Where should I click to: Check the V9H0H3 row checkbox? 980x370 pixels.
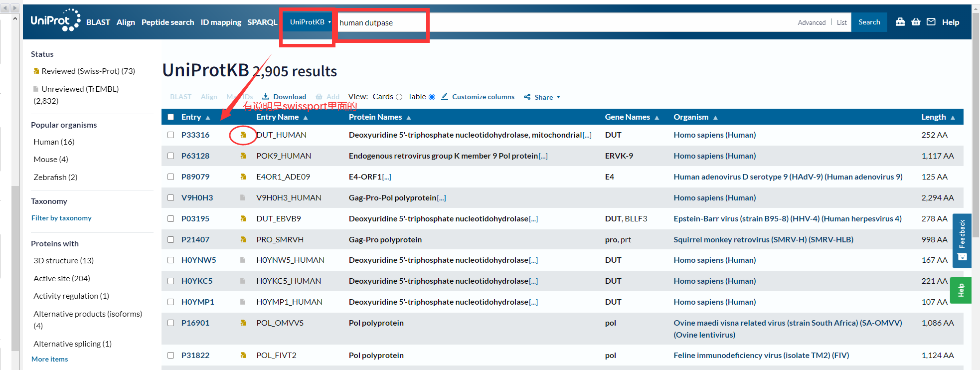click(x=171, y=197)
